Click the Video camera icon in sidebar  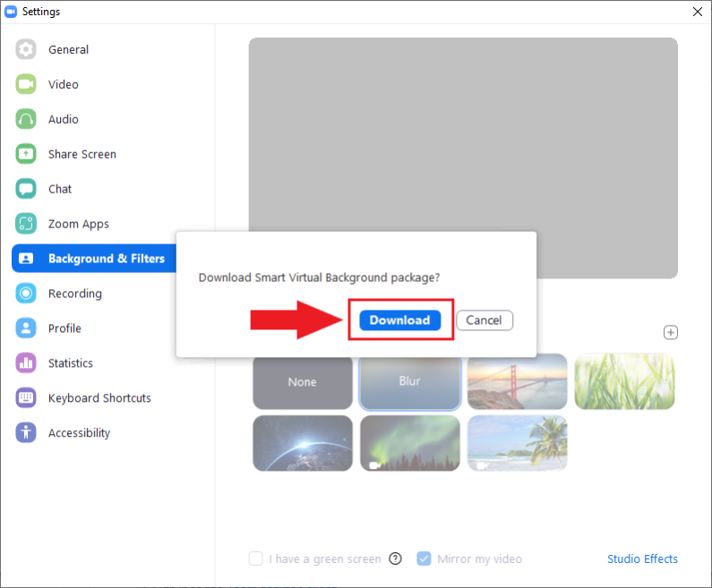(26, 84)
